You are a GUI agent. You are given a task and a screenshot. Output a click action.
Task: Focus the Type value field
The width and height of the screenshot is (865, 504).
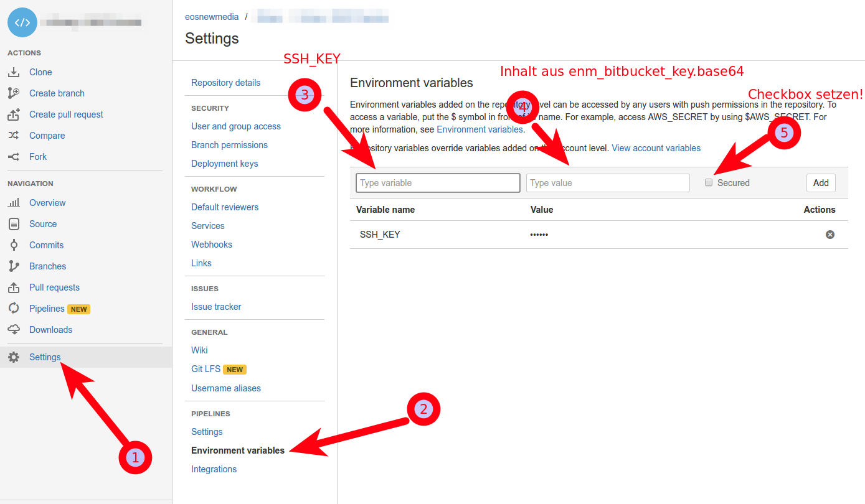[x=608, y=183]
